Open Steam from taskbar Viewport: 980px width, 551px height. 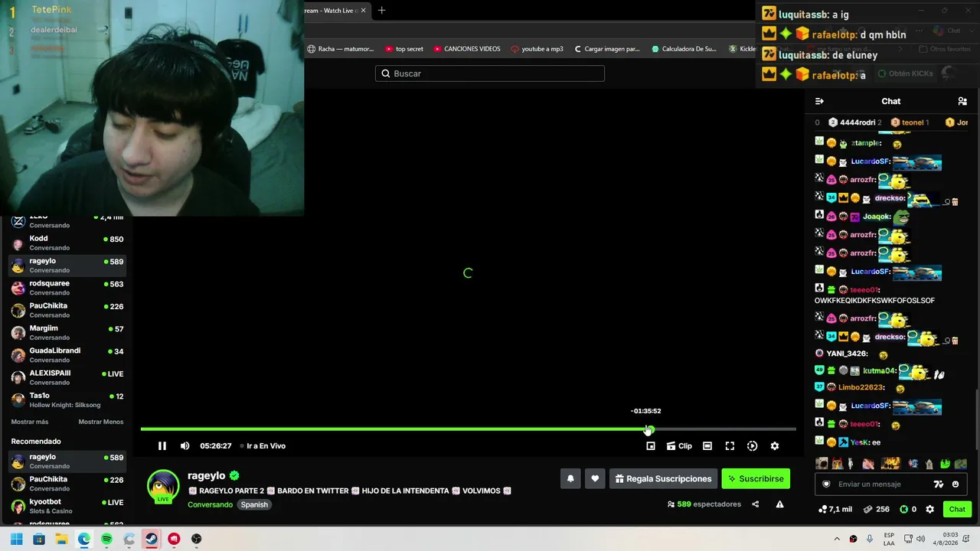[x=152, y=539]
